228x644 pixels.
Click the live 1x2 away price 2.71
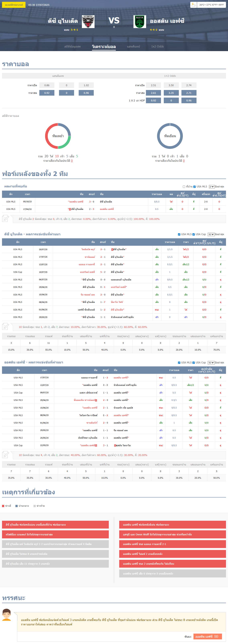click(x=189, y=93)
